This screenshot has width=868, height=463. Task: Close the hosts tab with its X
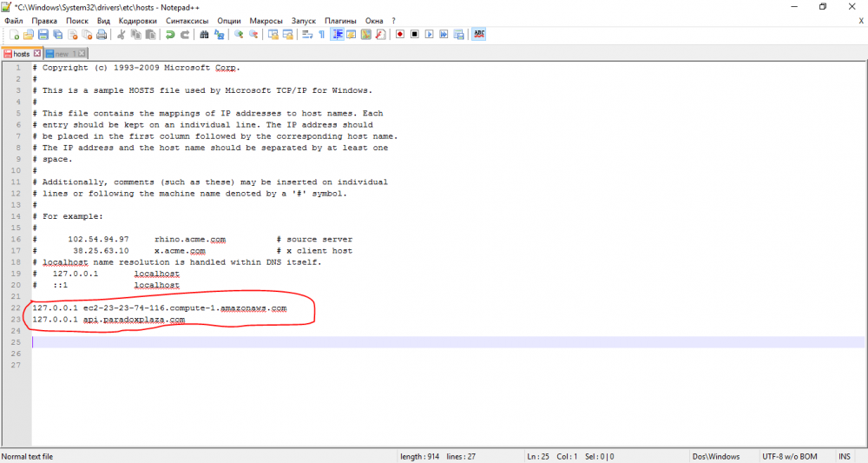[37, 53]
